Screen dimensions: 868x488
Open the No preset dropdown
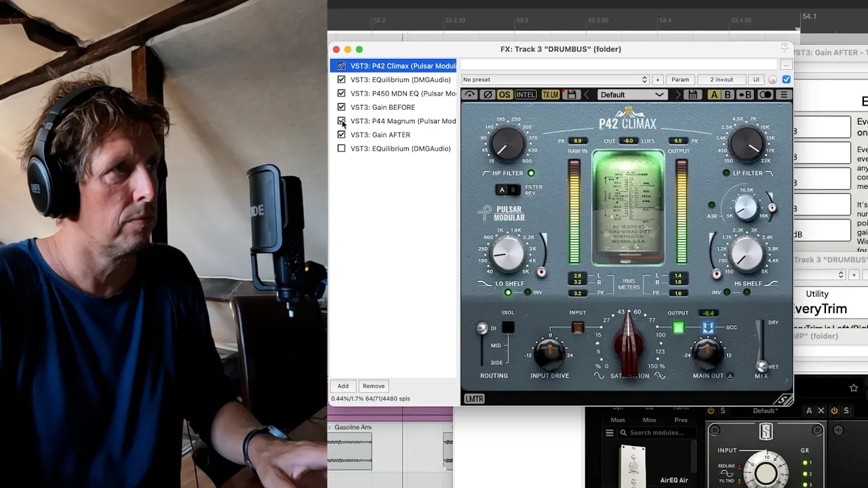(x=555, y=79)
